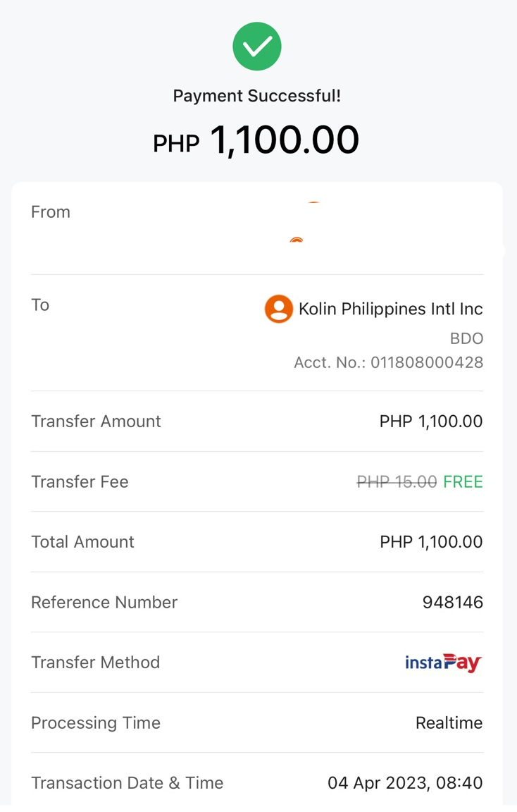Image resolution: width=517 pixels, height=812 pixels.
Task: Click the Total Amount value
Action: [431, 542]
